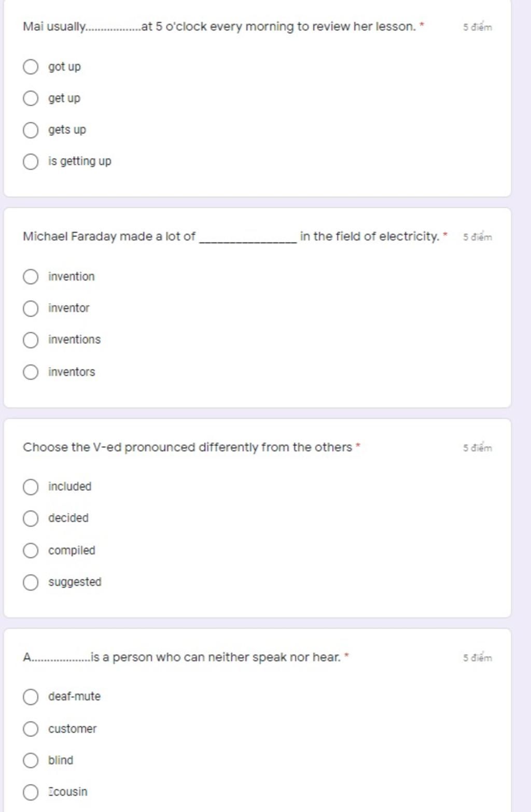The width and height of the screenshot is (531, 812).
Task: Mark "inventors" as the answer
Action: pos(31,372)
